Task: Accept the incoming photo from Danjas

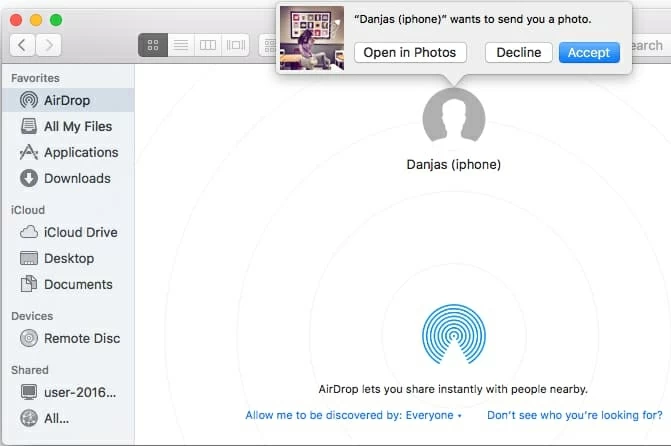Action: (589, 53)
